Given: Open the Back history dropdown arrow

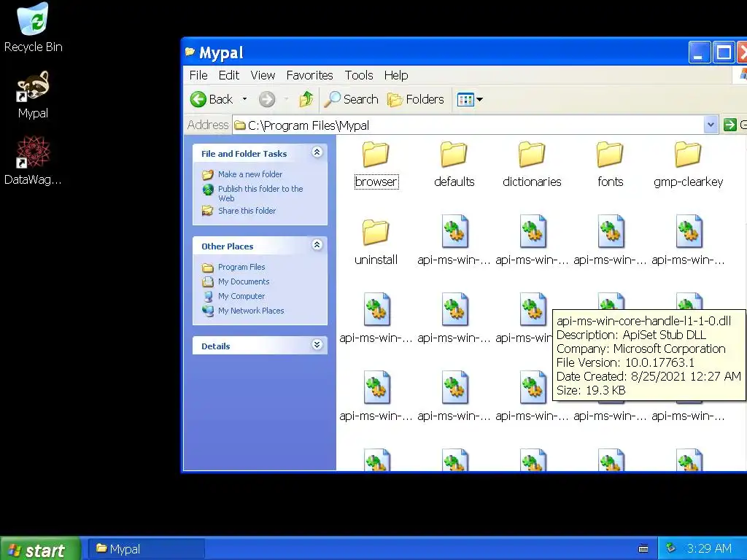Looking at the screenshot, I should click(x=244, y=99).
